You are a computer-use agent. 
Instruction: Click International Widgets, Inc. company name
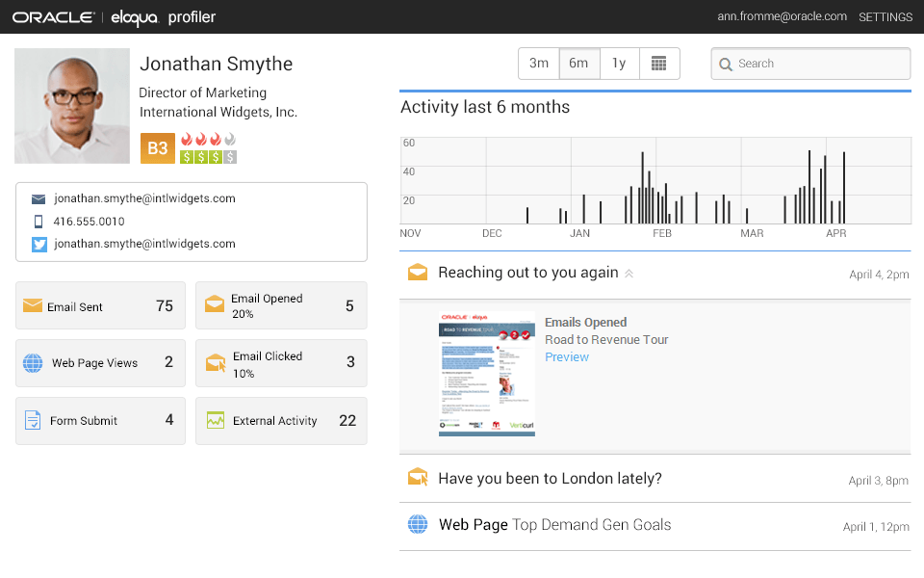coord(218,112)
